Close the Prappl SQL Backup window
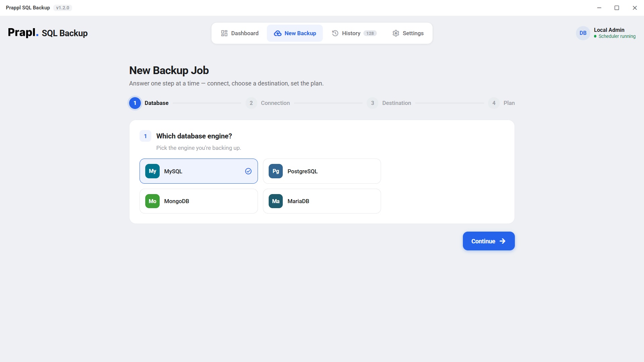 (635, 8)
